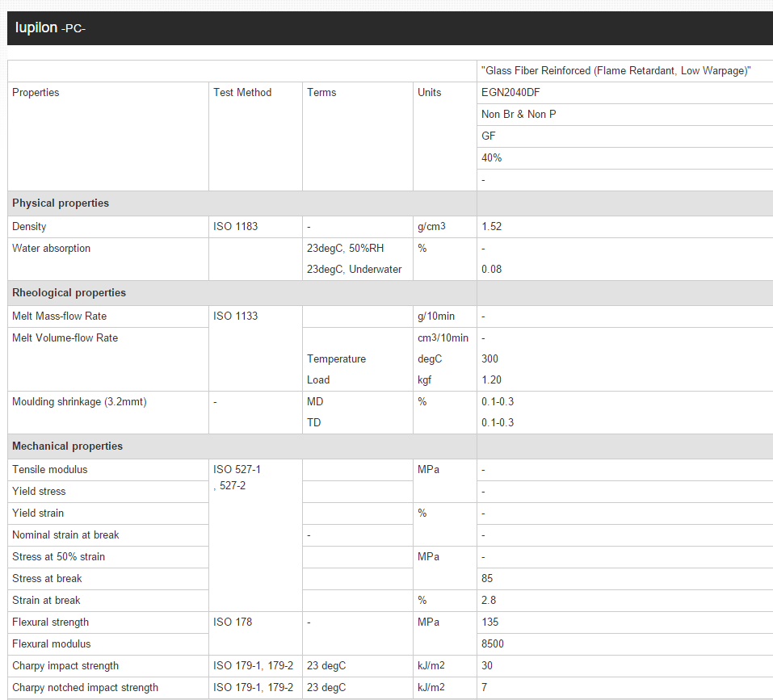
Task: Select the Flexural modulus value 8500
Action: click(x=493, y=644)
